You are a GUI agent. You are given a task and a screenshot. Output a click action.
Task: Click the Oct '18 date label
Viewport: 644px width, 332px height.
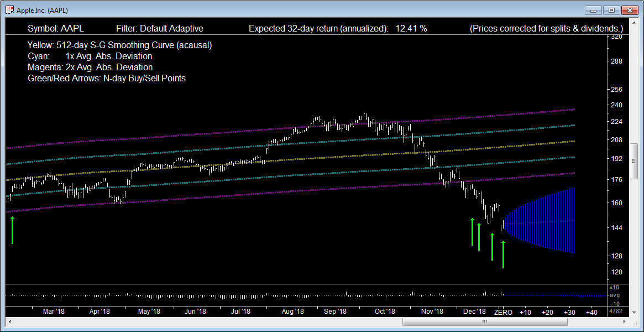click(x=385, y=312)
